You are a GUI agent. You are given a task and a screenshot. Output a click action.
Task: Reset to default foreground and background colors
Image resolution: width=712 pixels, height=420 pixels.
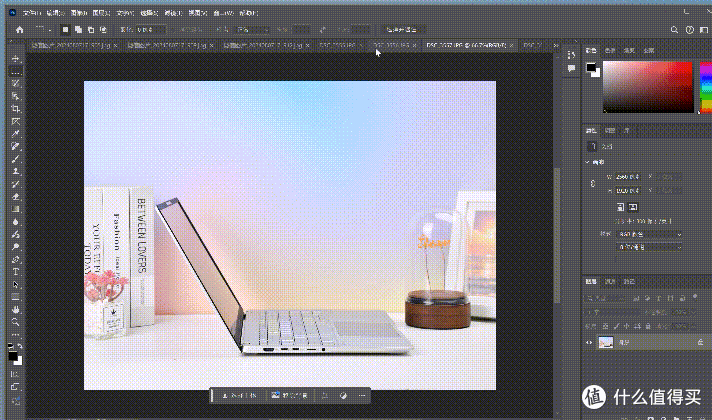(10, 346)
